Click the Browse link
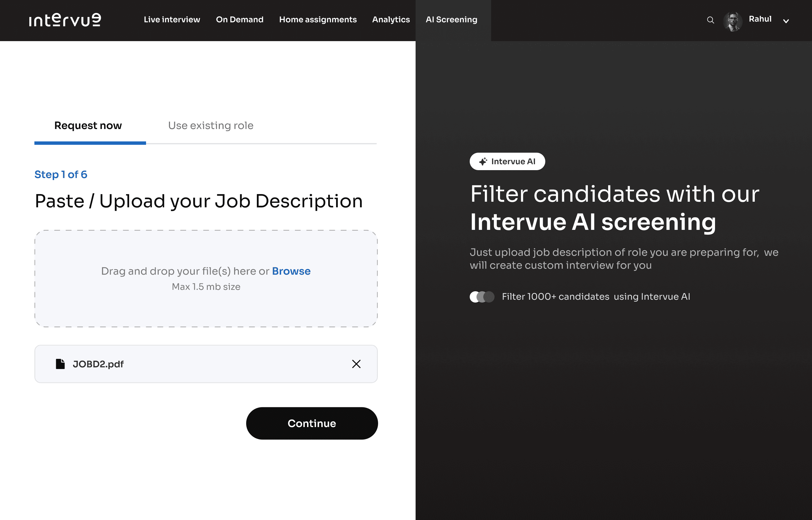 pos(291,271)
